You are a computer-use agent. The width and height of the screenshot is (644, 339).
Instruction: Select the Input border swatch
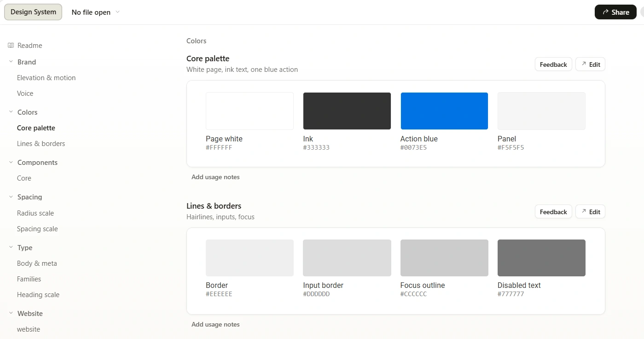[x=347, y=258]
